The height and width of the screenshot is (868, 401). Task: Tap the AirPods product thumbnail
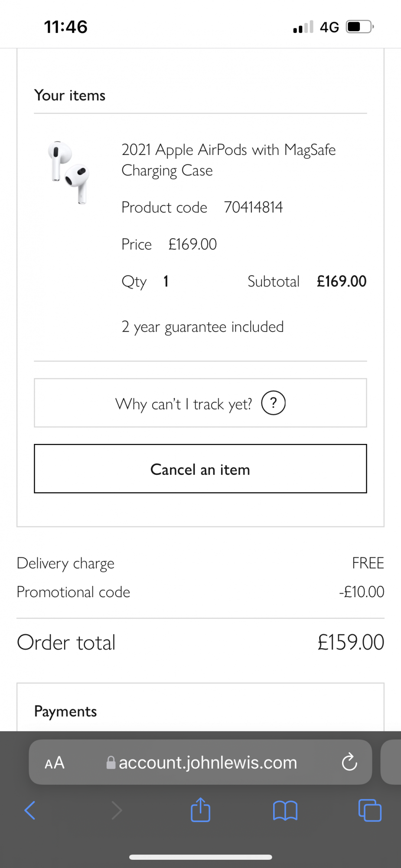point(69,172)
